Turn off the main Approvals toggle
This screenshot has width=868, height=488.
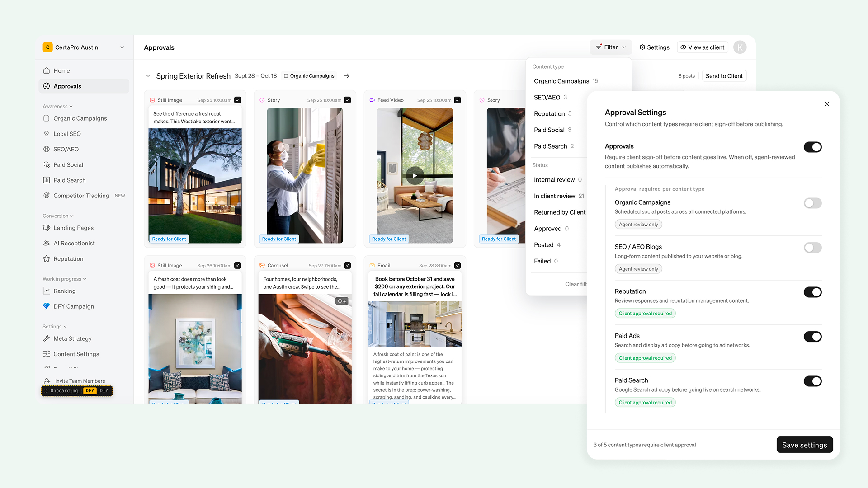(x=812, y=147)
